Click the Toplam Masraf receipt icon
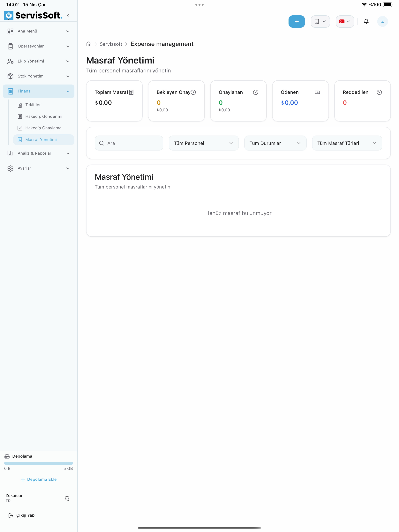The image size is (399, 532). (131, 92)
